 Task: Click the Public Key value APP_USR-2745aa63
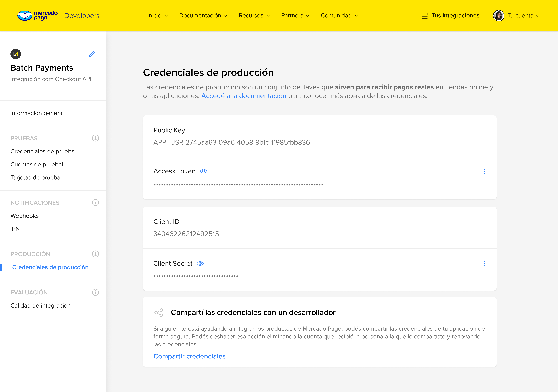pyautogui.click(x=232, y=143)
